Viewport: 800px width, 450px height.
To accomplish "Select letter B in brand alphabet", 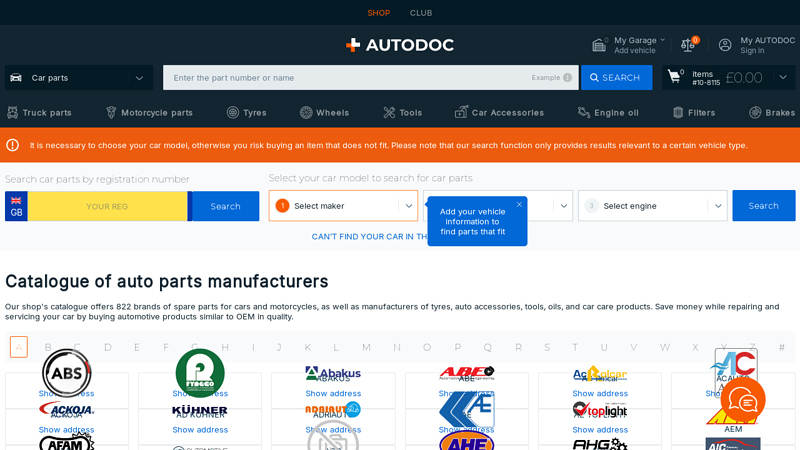I will coord(48,347).
